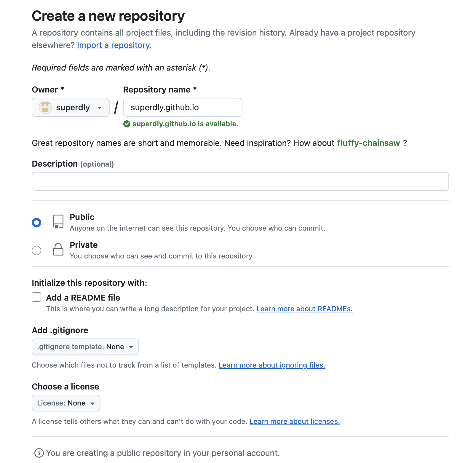Open Learn more about ignoring files link

(x=272, y=365)
